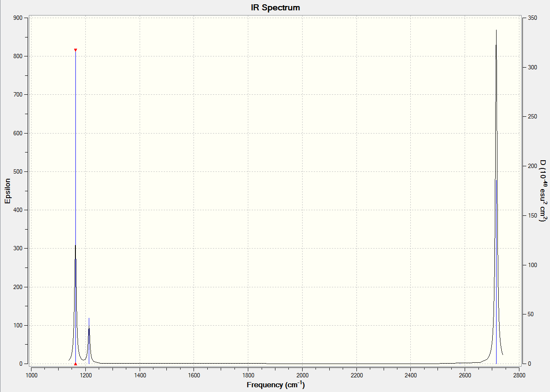Click the "Epsilon" vertical axis label
The height and width of the screenshot is (392, 550).
pyautogui.click(x=7, y=191)
